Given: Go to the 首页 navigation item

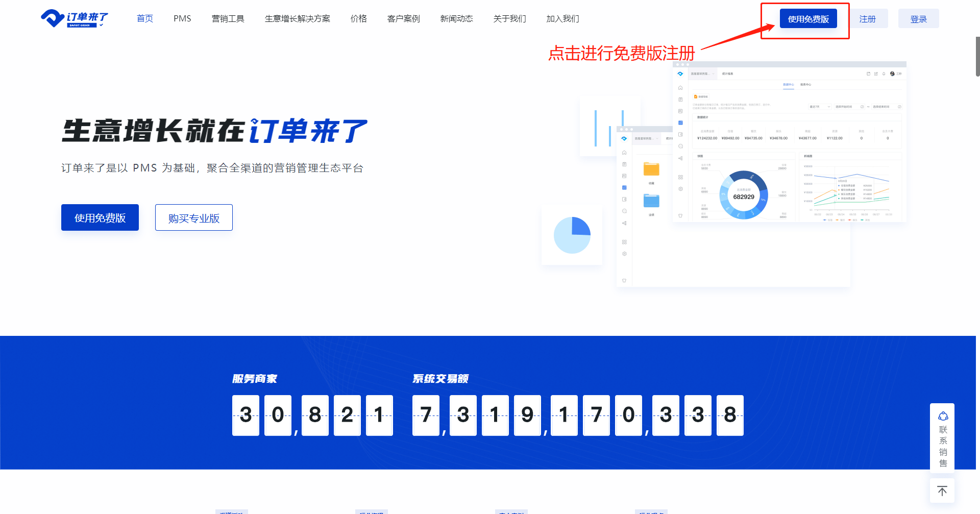Looking at the screenshot, I should [x=145, y=19].
